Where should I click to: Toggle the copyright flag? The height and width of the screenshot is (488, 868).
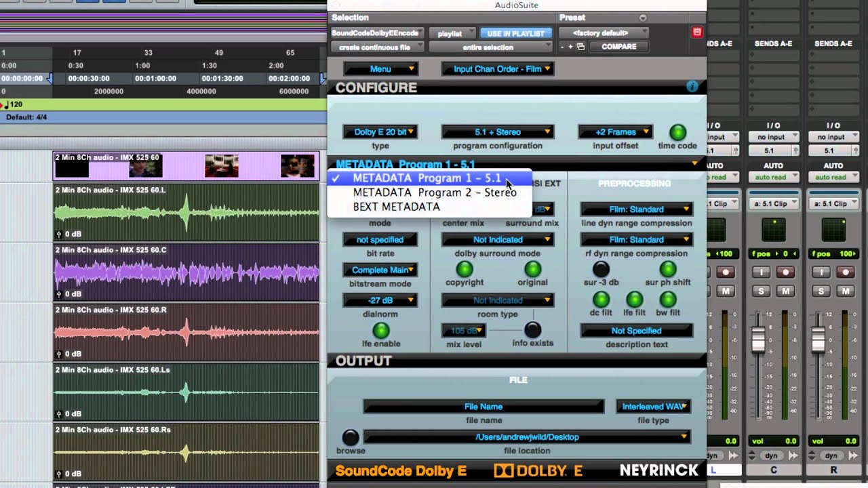465,269
